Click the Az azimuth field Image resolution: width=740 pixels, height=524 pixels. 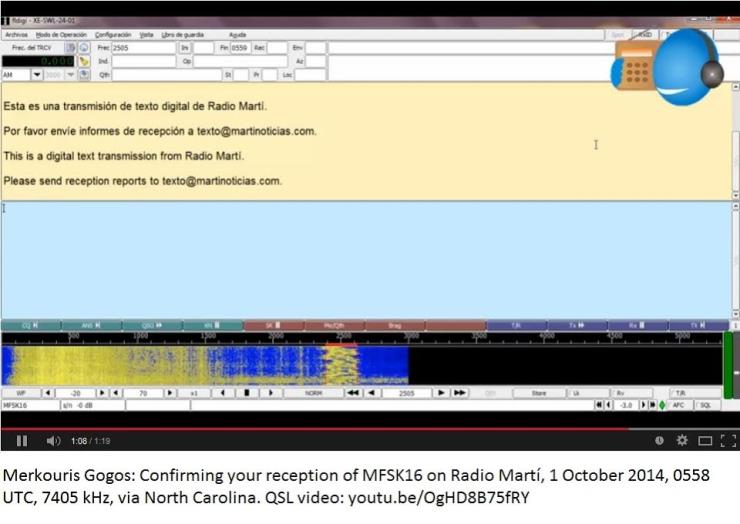(x=315, y=61)
